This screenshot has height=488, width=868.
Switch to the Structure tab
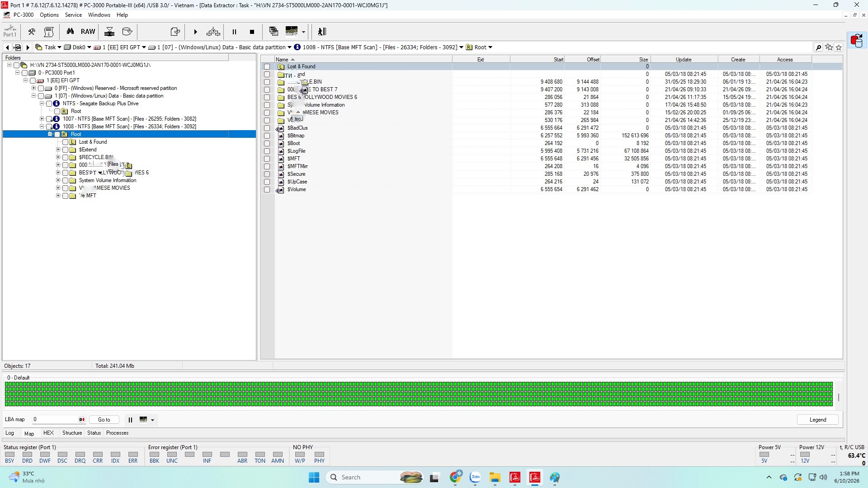point(72,433)
